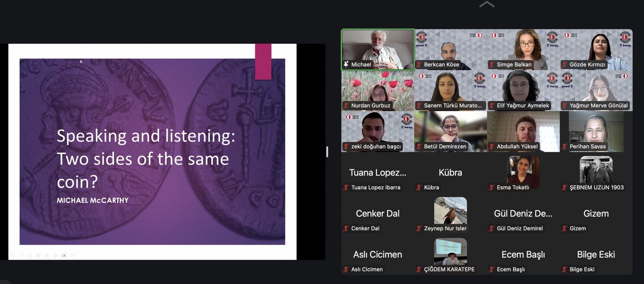Click truncated name Tuana Lopez... tile
Image resolution: width=644 pixels, height=284 pixels.
(378, 173)
